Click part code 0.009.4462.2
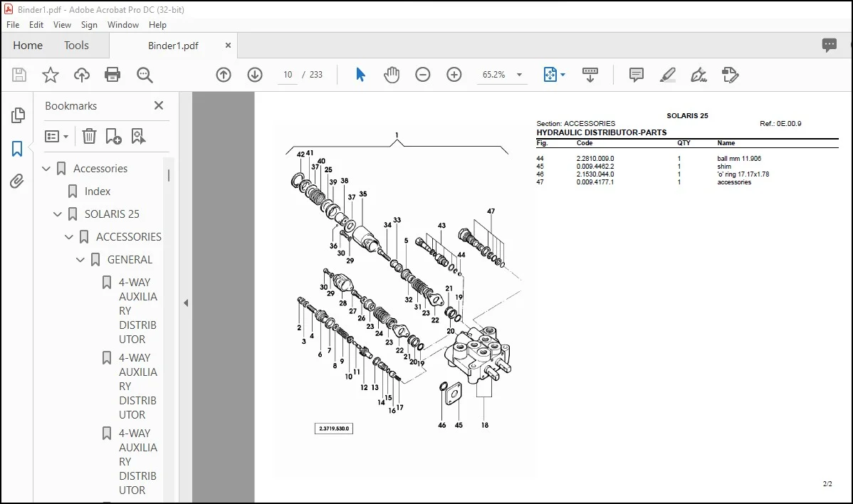The width and height of the screenshot is (853, 504). 595,167
